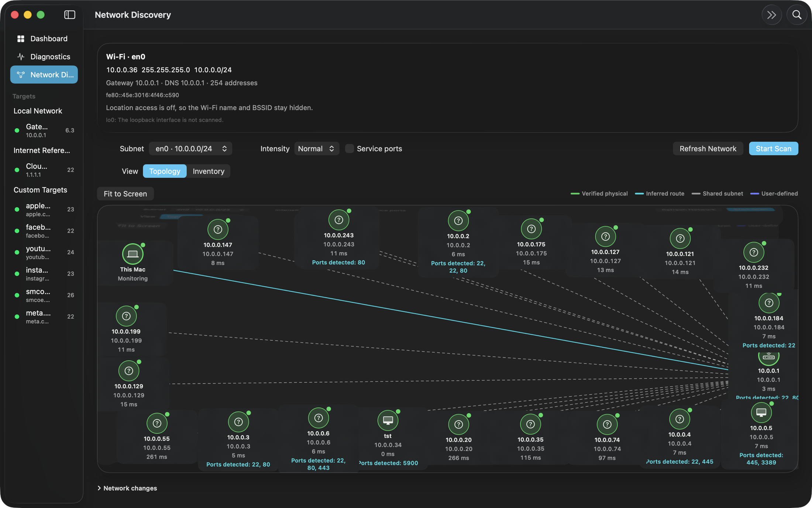
Task: Select the smcoe custom target row
Action: pyautogui.click(x=44, y=295)
